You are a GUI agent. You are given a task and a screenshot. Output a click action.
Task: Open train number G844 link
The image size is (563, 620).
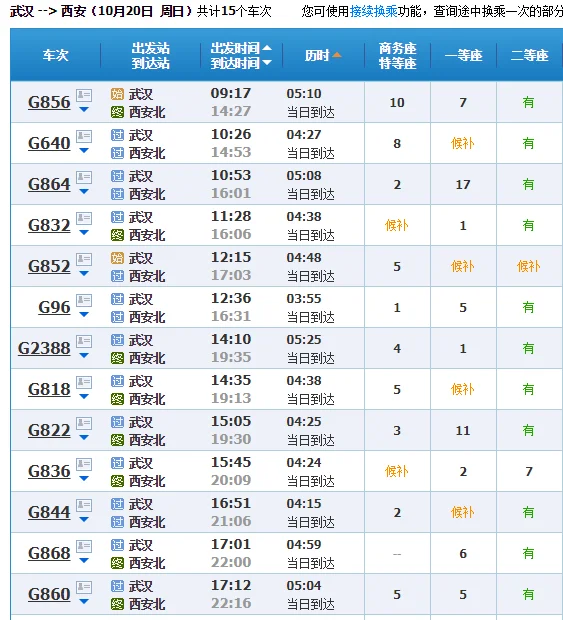tap(49, 512)
